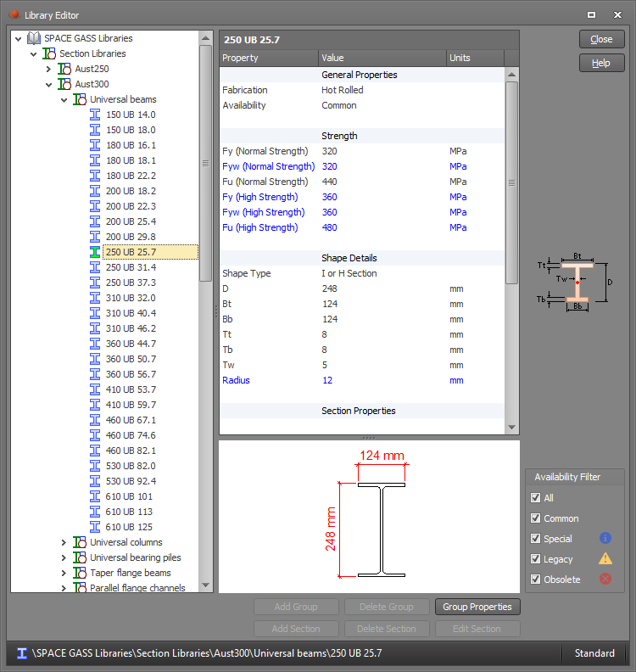Maximize the Library Editor window
The image size is (636, 672).
(x=591, y=15)
